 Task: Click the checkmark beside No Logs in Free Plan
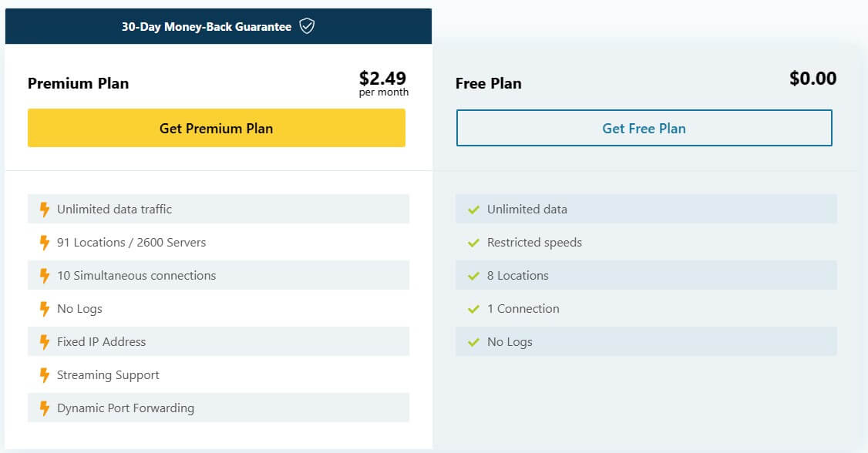pos(473,341)
